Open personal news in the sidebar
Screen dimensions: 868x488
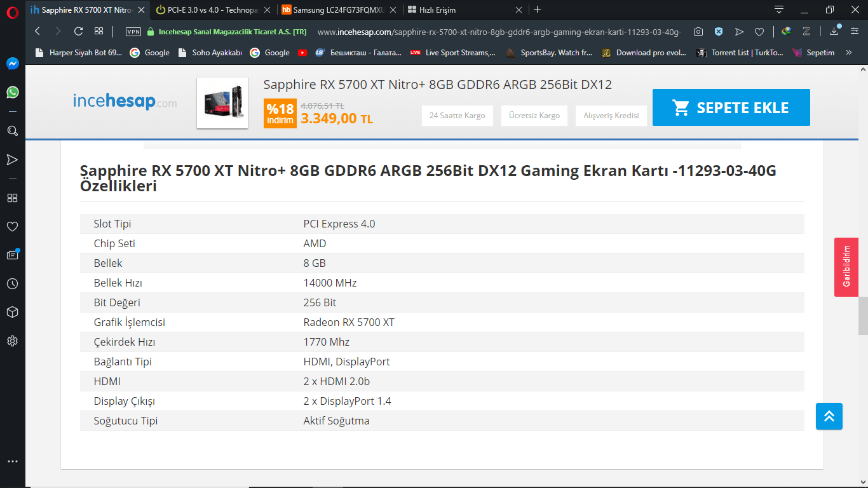(x=13, y=255)
